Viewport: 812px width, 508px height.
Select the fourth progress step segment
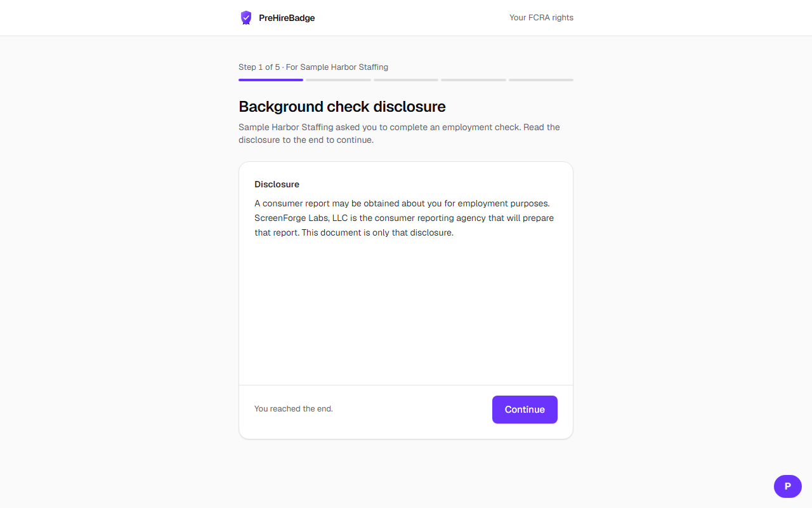[x=473, y=80]
